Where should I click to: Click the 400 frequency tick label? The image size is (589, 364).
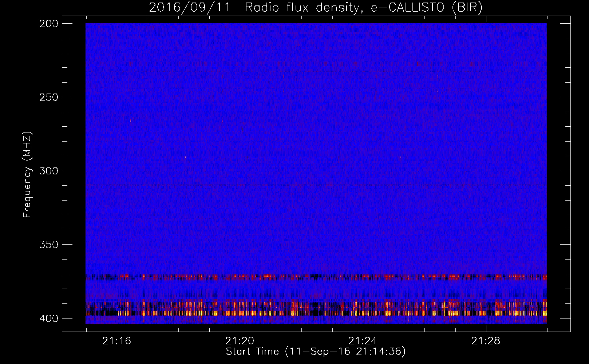[49, 318]
